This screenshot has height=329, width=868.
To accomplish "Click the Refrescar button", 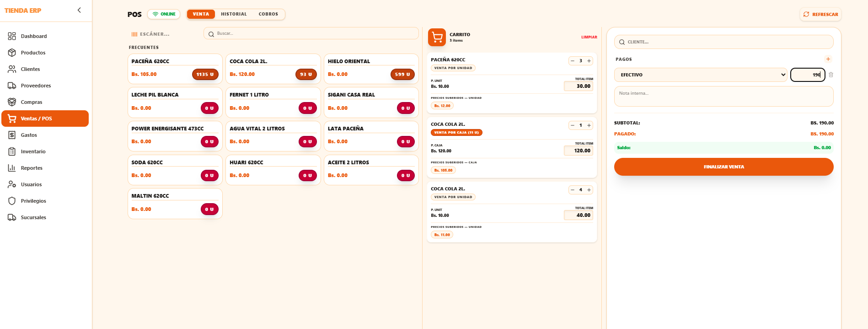I will pyautogui.click(x=820, y=14).
